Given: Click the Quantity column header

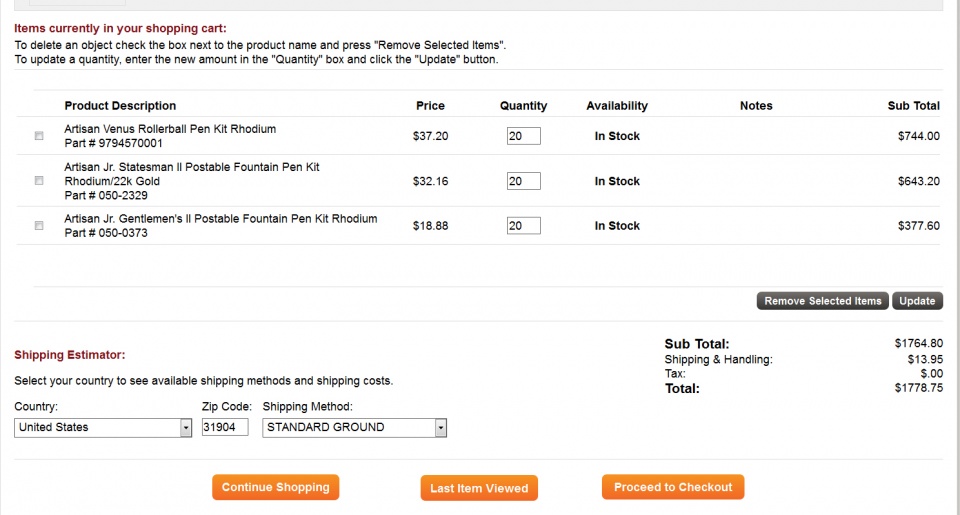Looking at the screenshot, I should 523,106.
